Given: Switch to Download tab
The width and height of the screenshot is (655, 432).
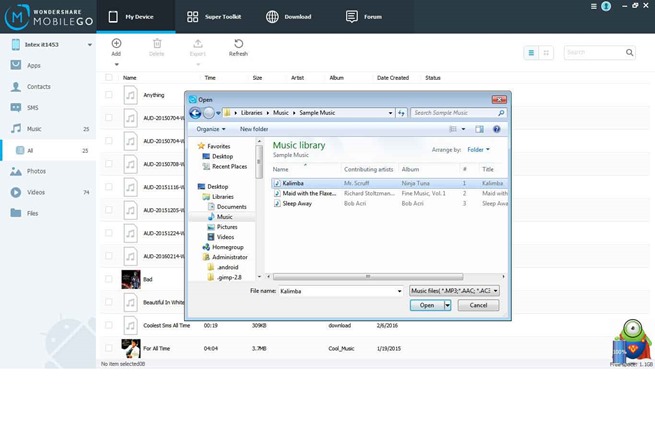Looking at the screenshot, I should (x=289, y=17).
